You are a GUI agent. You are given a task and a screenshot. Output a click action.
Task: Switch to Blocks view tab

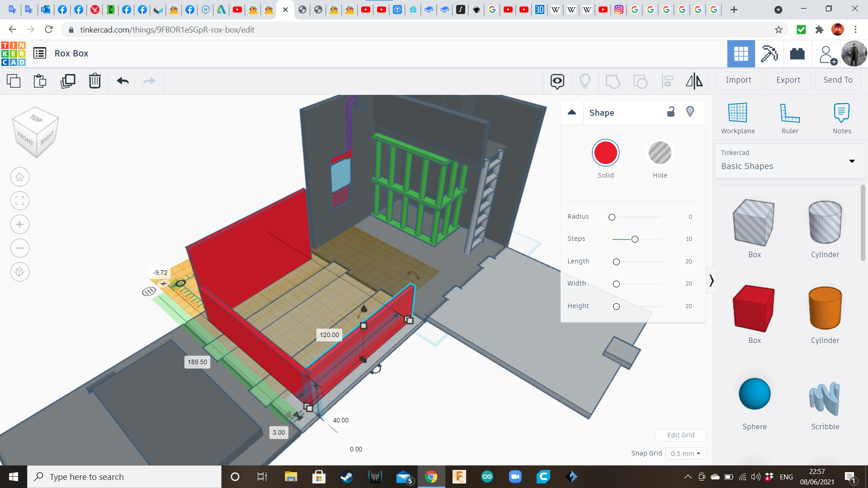pyautogui.click(x=769, y=54)
